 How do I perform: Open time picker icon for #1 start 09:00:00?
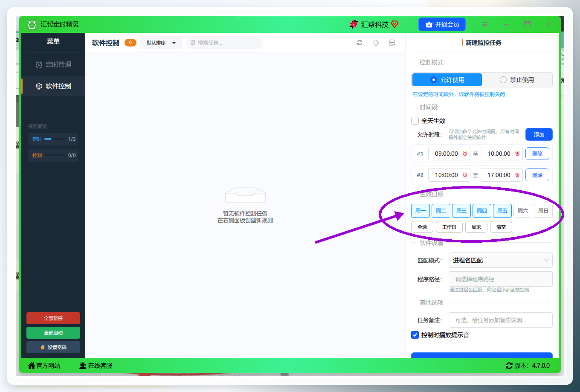[x=465, y=154]
